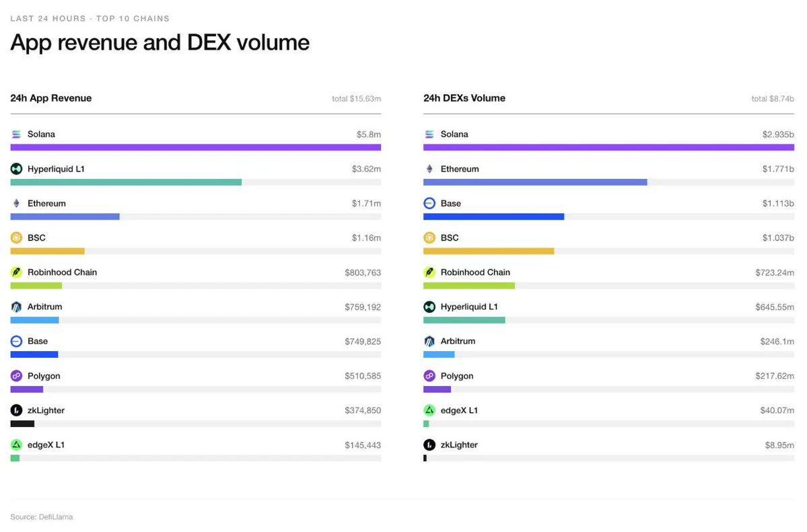Click the edgeX L1 icon in App Revenue
This screenshot has height=532, width=807.
coord(16,445)
